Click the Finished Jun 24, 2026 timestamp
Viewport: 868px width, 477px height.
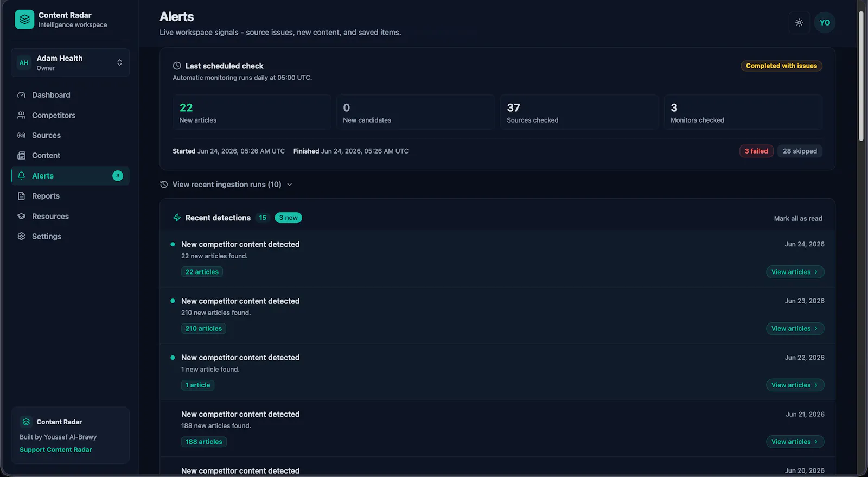[x=351, y=151]
